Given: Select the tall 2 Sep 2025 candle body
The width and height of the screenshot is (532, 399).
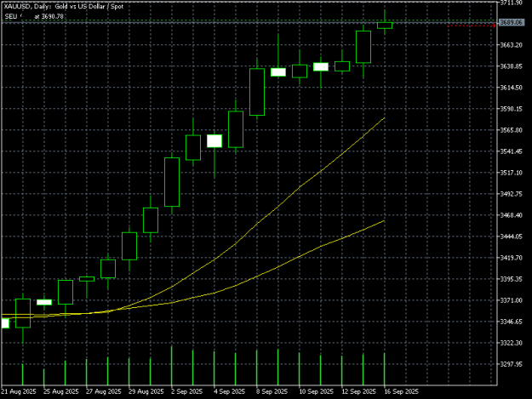Looking at the screenshot, I should (172, 182).
